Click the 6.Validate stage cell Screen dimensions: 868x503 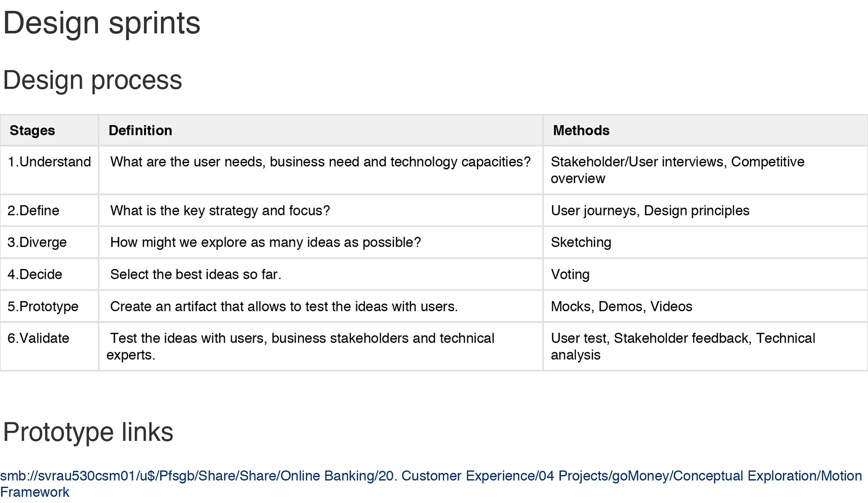tap(49, 347)
